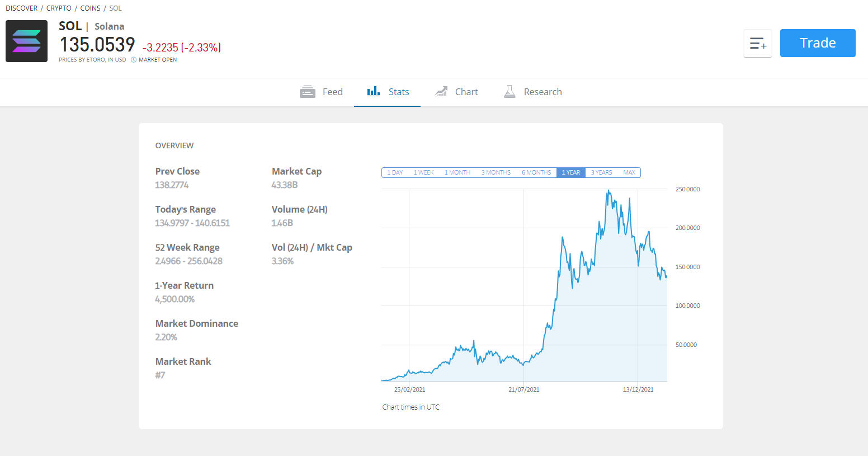868x456 pixels.
Task: Select 3 MONTHS chart range
Action: [496, 172]
